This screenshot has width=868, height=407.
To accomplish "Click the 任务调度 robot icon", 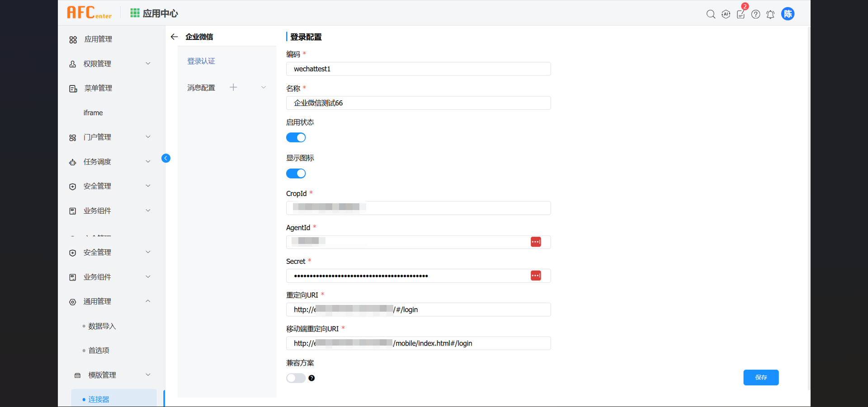I will (x=73, y=162).
